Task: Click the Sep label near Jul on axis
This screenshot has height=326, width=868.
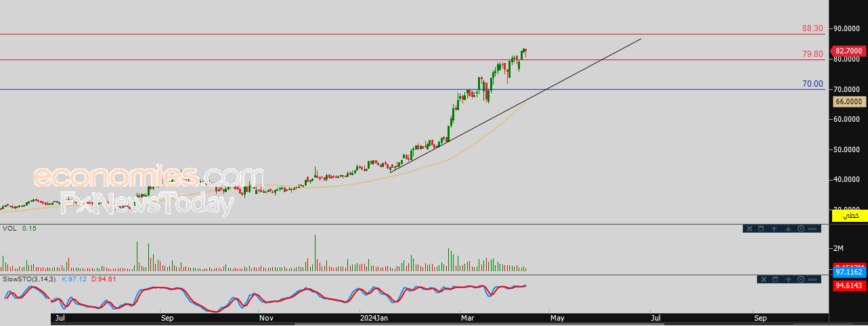Action: click(x=168, y=317)
